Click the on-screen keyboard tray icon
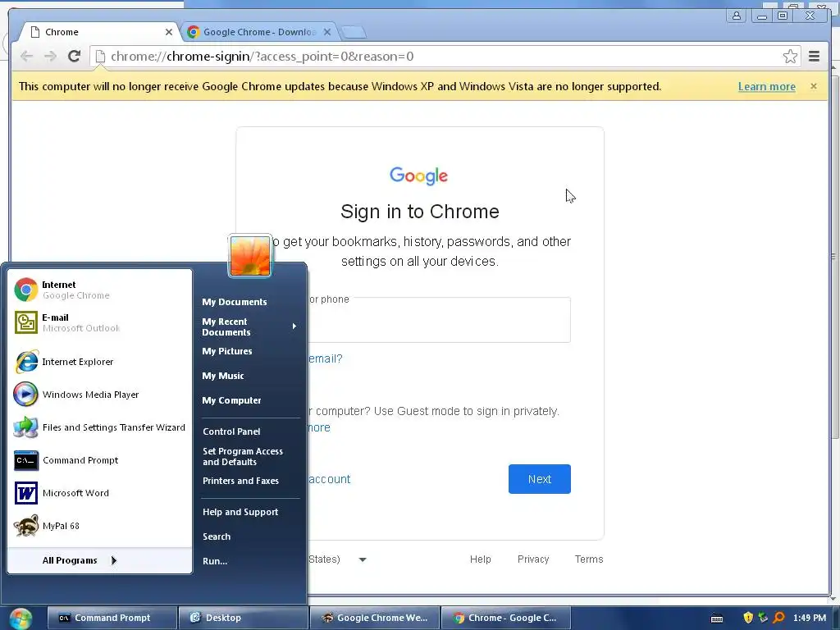 tap(717, 619)
